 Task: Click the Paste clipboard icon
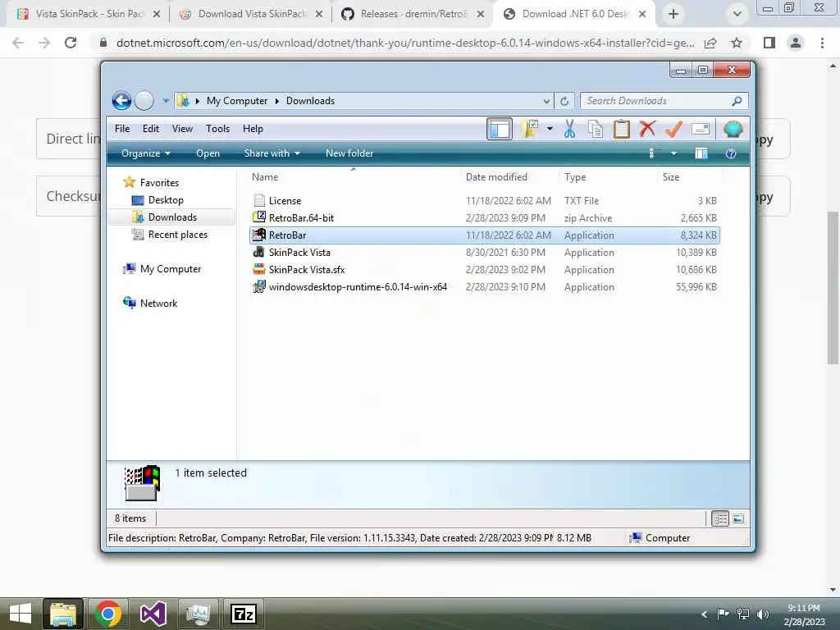click(622, 129)
